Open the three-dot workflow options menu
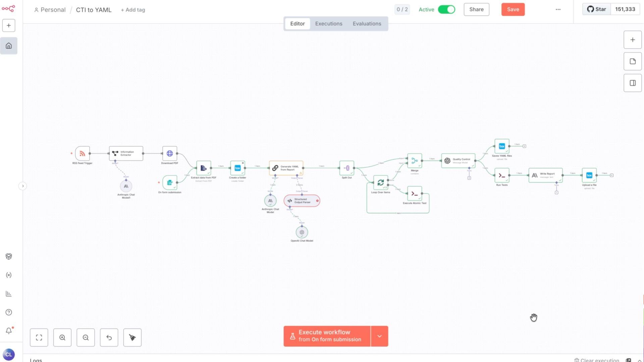 click(558, 9)
